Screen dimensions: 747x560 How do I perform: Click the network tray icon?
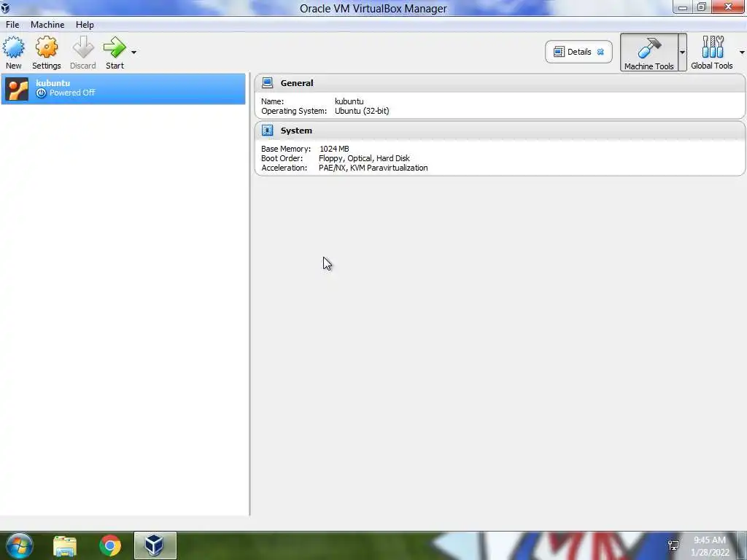click(673, 545)
